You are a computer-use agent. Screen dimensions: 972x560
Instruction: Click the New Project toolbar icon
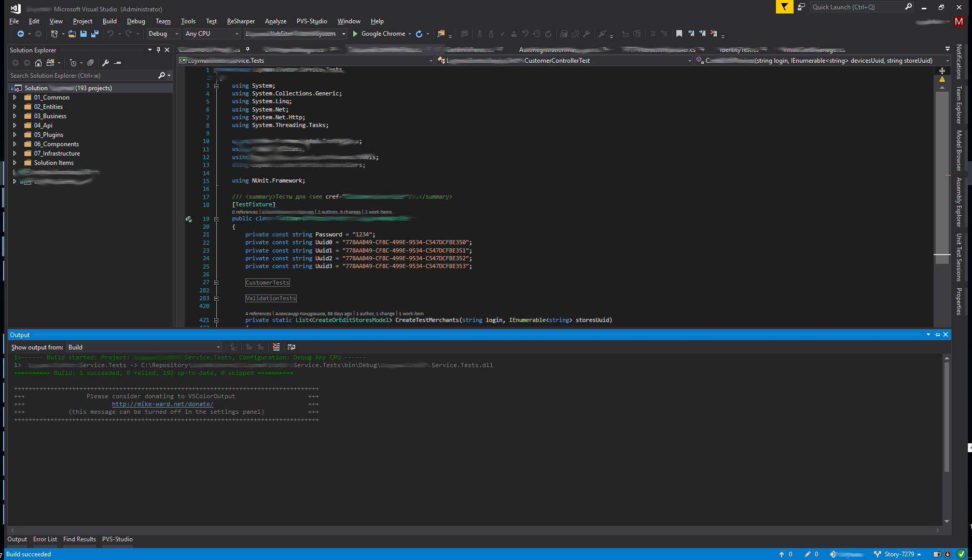click(54, 34)
